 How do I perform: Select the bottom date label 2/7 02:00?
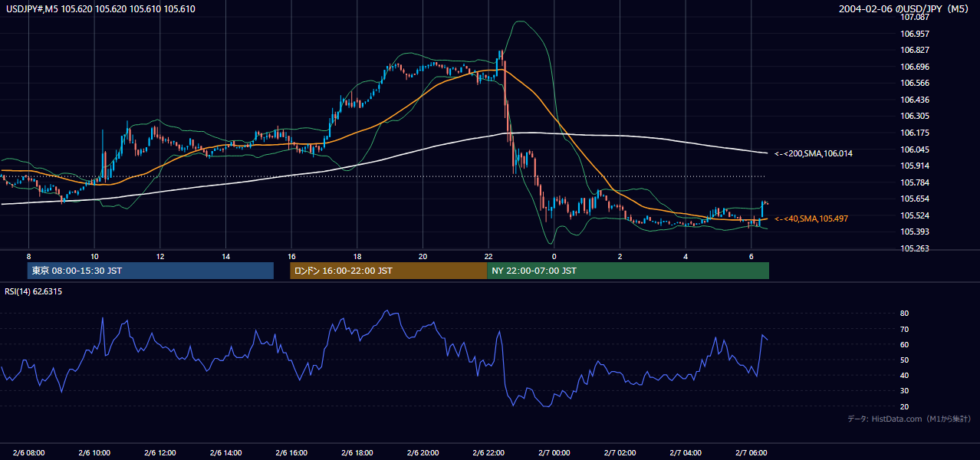[620, 453]
